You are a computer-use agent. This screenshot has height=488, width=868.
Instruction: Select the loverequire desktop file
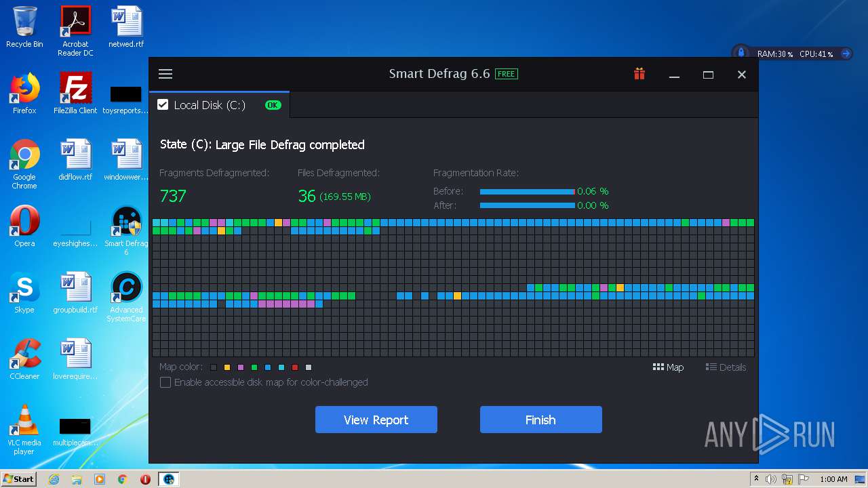pyautogui.click(x=75, y=359)
